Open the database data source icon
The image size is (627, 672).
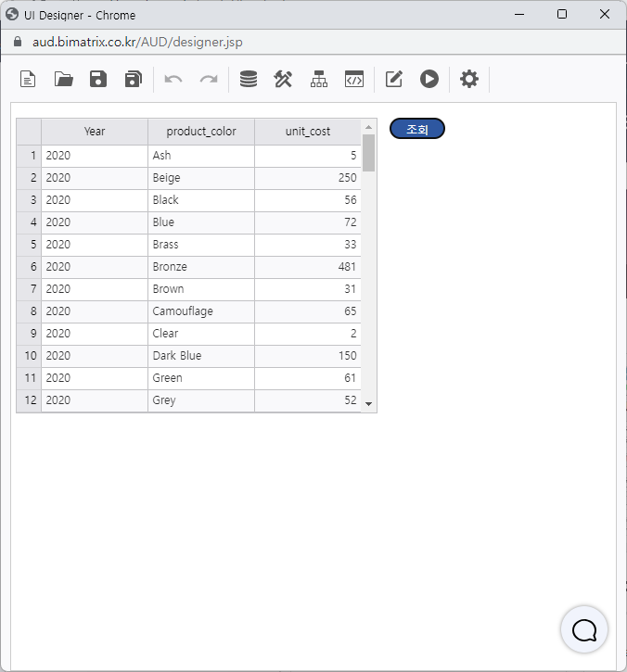pos(249,79)
